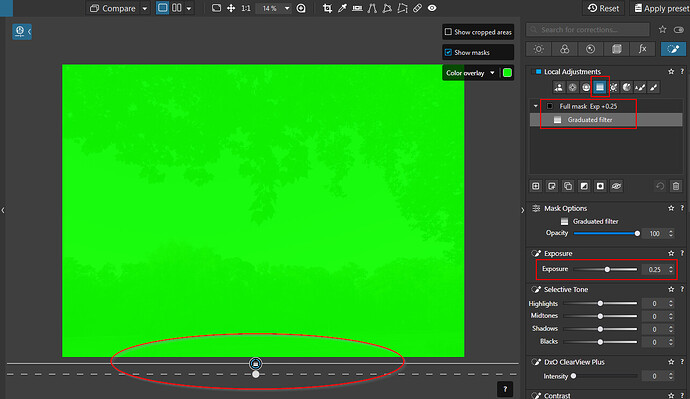The image size is (690, 399).
Task: Click the Compare button
Action: 114,8
